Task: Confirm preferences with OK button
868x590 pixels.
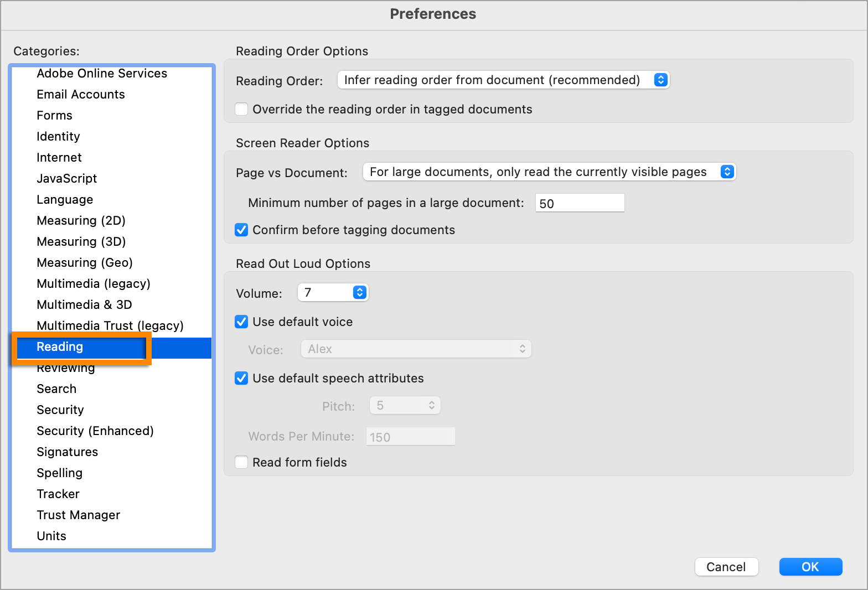Action: pyautogui.click(x=810, y=567)
